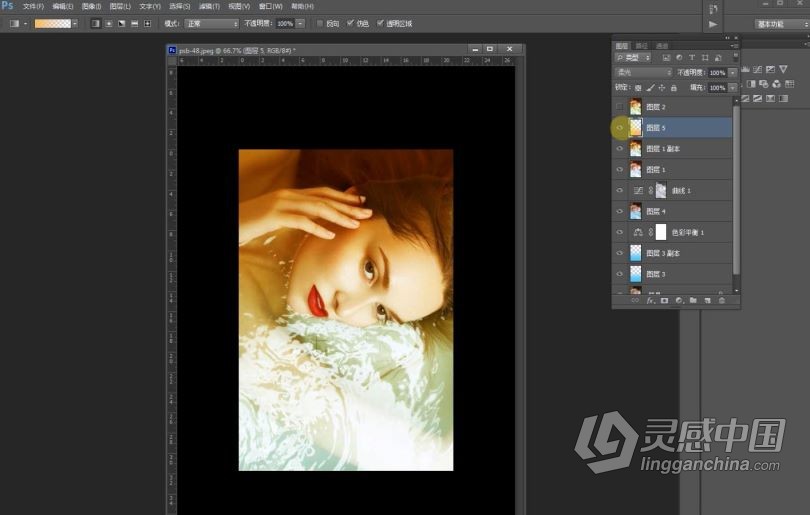Open the 滤镜(T) menu
Screen dimensions: 810x515
coord(209,6)
